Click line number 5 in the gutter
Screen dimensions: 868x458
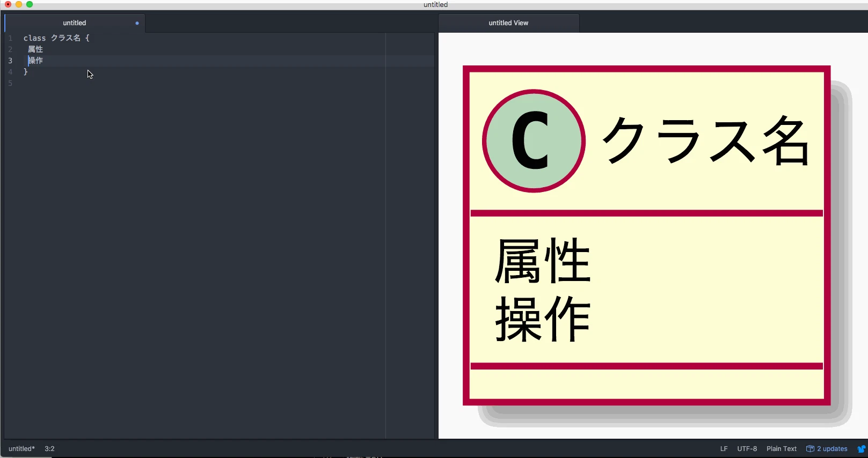10,83
